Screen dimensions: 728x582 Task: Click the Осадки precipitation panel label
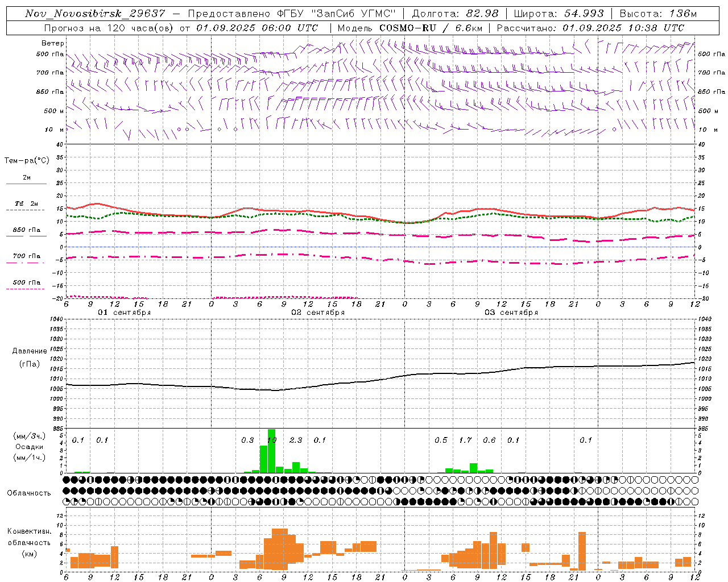29,447
